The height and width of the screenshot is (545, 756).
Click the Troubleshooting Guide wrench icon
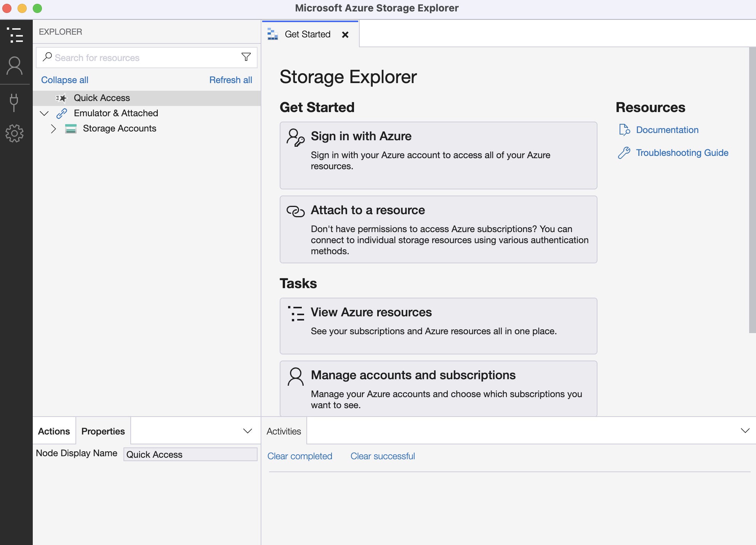click(624, 153)
